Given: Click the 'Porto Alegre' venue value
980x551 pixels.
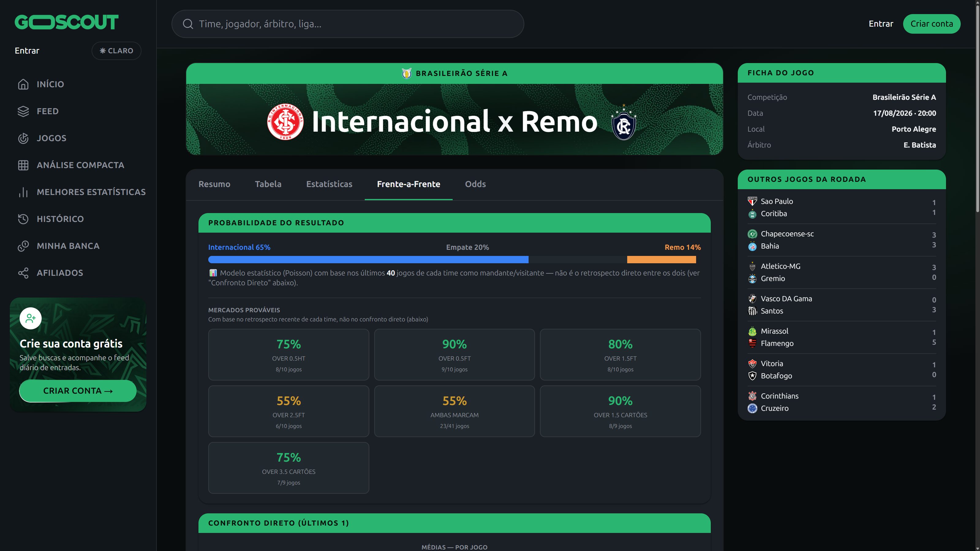Looking at the screenshot, I should (914, 129).
